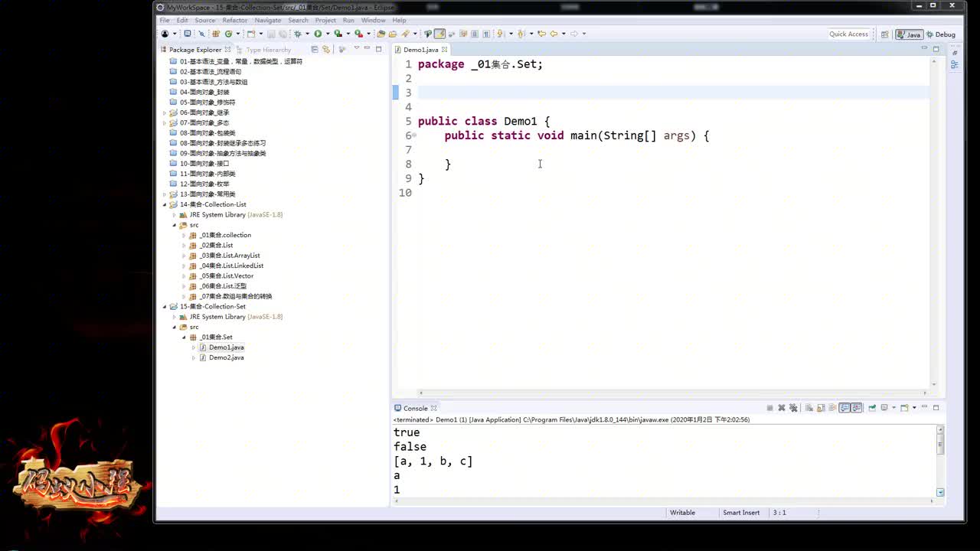The height and width of the screenshot is (551, 980).
Task: Toggle Show Console on Standard Out change
Action: tap(845, 408)
